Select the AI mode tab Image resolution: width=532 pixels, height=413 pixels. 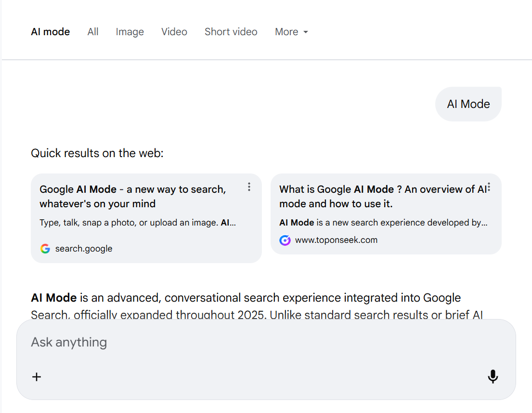(x=50, y=32)
